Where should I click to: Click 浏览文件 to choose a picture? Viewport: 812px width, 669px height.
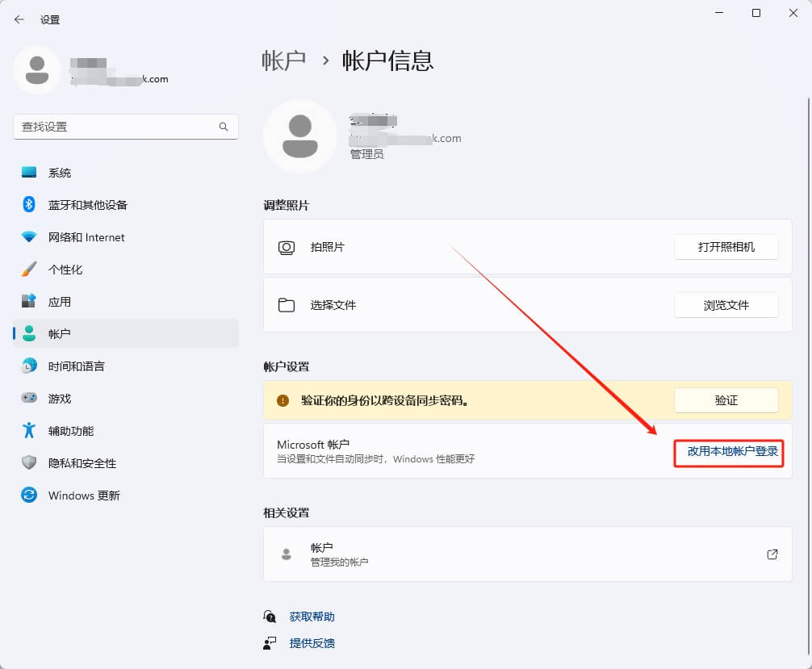pyautogui.click(x=725, y=305)
